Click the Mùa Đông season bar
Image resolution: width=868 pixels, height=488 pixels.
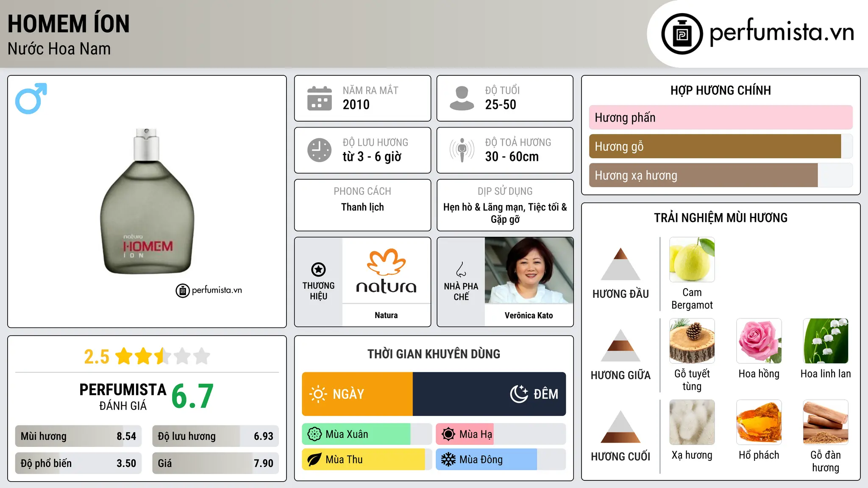tap(501, 460)
